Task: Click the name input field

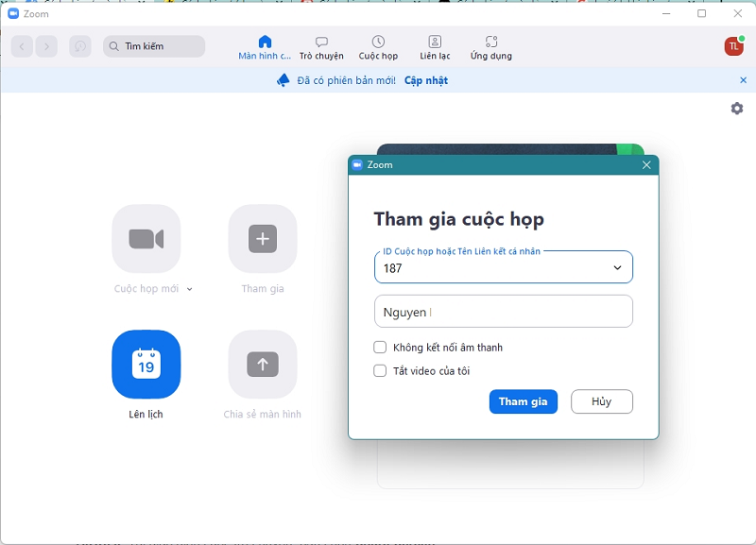Action: tap(503, 312)
